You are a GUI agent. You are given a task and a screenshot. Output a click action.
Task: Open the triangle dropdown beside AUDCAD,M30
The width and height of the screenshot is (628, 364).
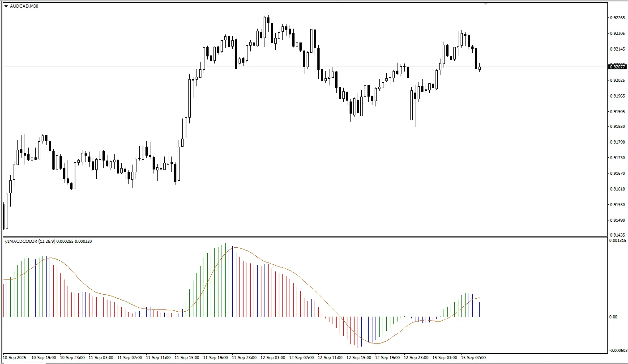click(x=6, y=6)
